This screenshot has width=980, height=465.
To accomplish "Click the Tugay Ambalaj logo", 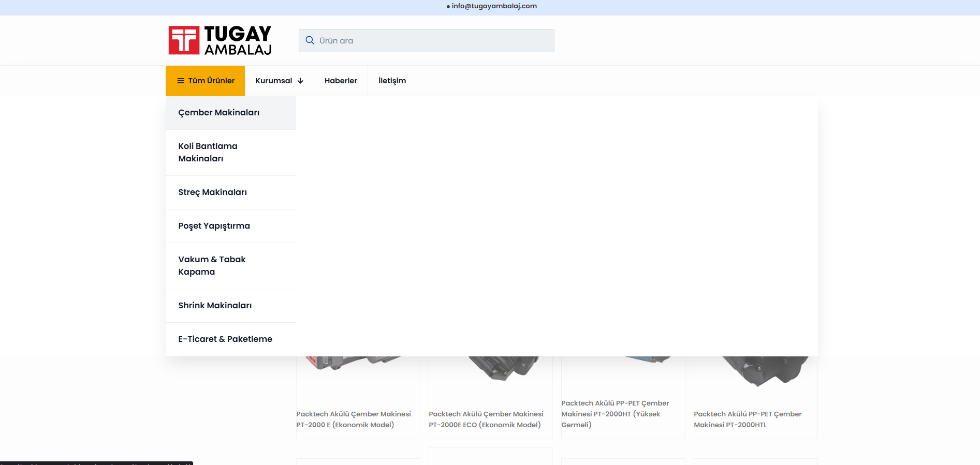I will [220, 40].
